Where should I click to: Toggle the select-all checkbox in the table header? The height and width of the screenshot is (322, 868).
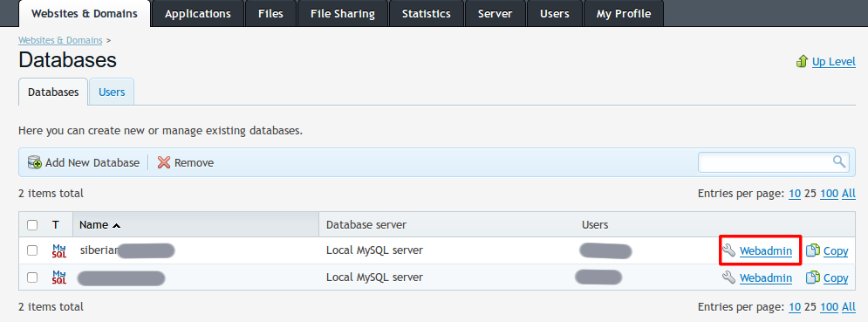click(x=32, y=224)
